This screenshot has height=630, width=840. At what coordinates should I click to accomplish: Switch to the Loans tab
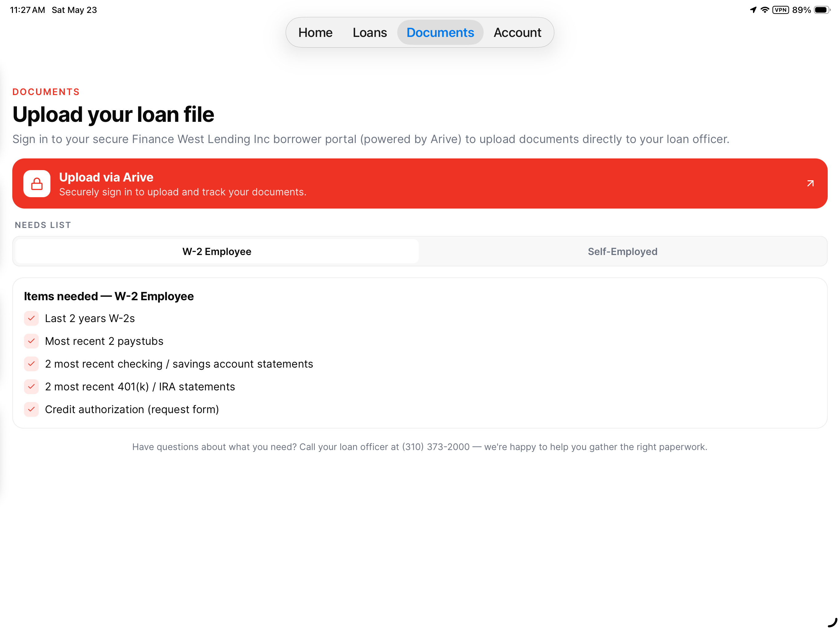pyautogui.click(x=370, y=32)
